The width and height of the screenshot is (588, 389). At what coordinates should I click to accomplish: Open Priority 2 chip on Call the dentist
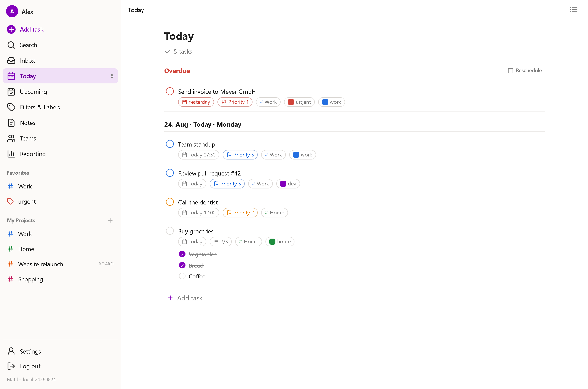point(240,213)
